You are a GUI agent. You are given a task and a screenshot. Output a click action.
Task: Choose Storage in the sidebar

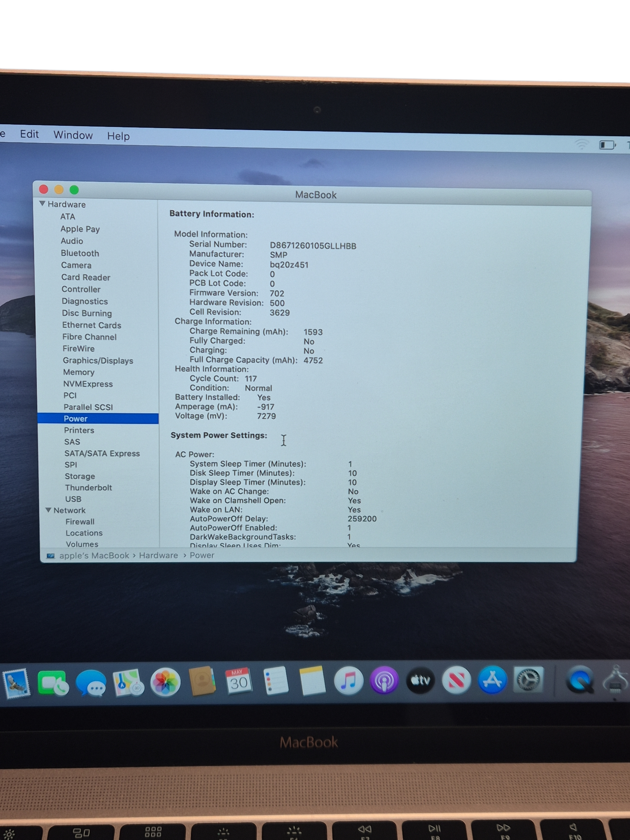point(80,476)
